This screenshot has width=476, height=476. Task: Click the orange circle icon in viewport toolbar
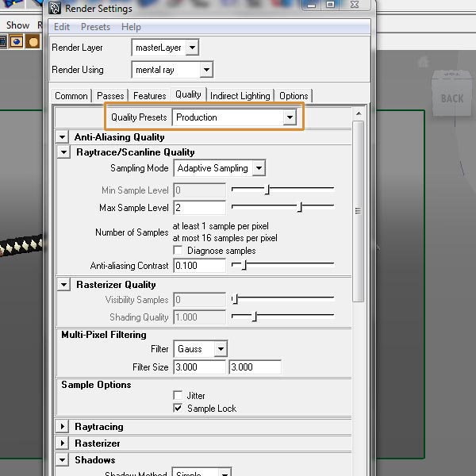click(33, 41)
